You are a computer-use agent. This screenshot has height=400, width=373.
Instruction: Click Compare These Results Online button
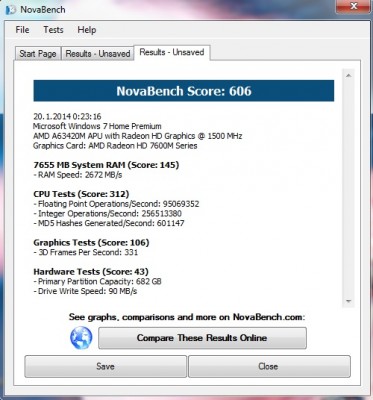202,338
